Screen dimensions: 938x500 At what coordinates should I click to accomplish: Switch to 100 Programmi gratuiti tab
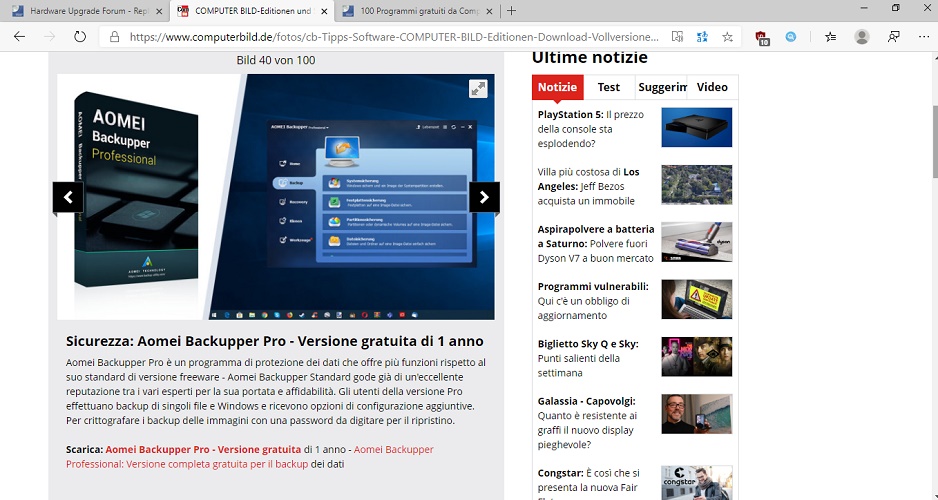[417, 11]
